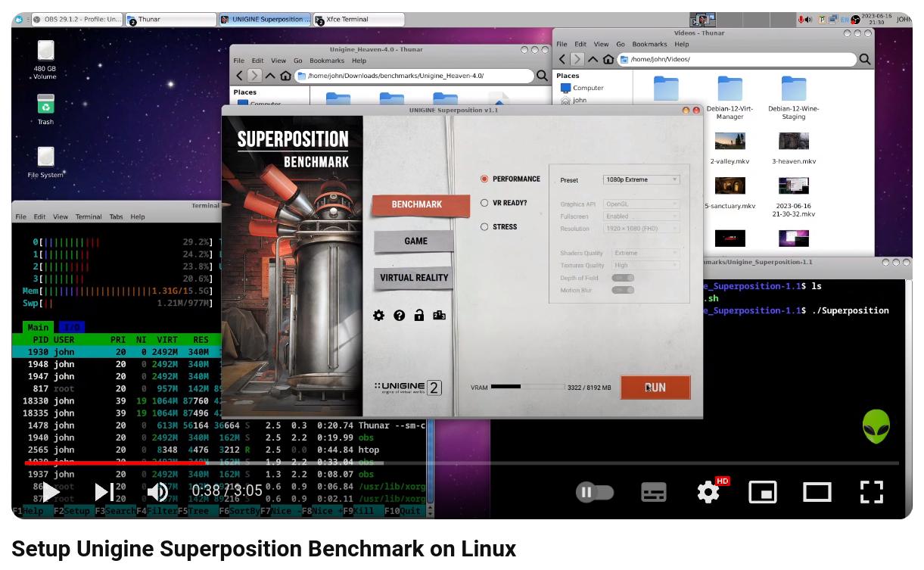Open the Textures Quality High dropdown
This screenshot has width=924, height=570.
coord(646,265)
